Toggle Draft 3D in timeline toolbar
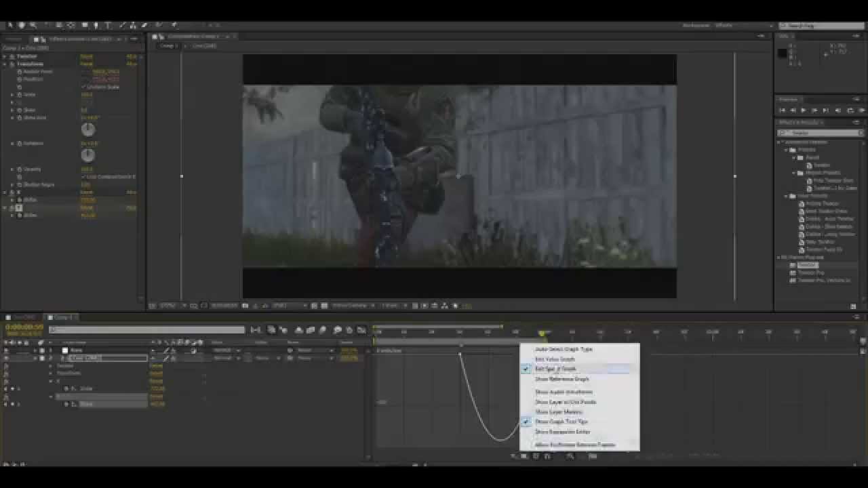This screenshot has width=868, height=488. 283,330
